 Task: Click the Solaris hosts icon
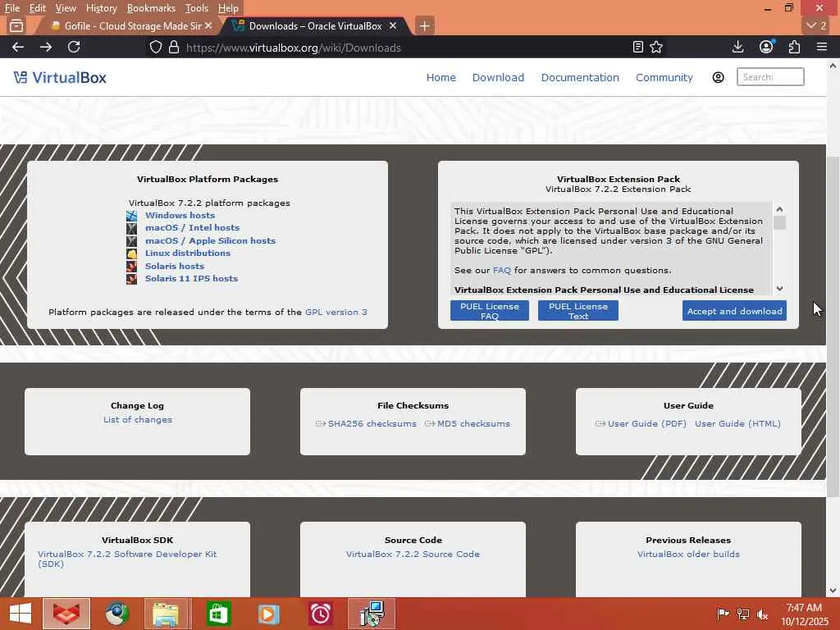pyautogui.click(x=132, y=267)
